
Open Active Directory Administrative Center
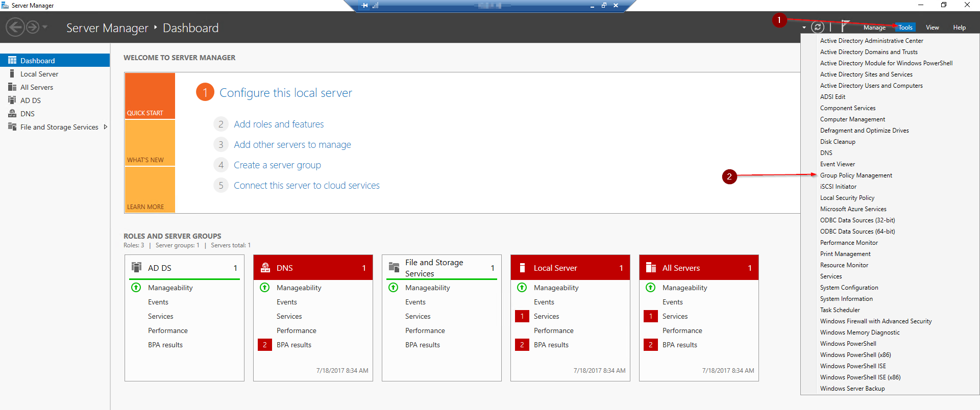tap(872, 41)
